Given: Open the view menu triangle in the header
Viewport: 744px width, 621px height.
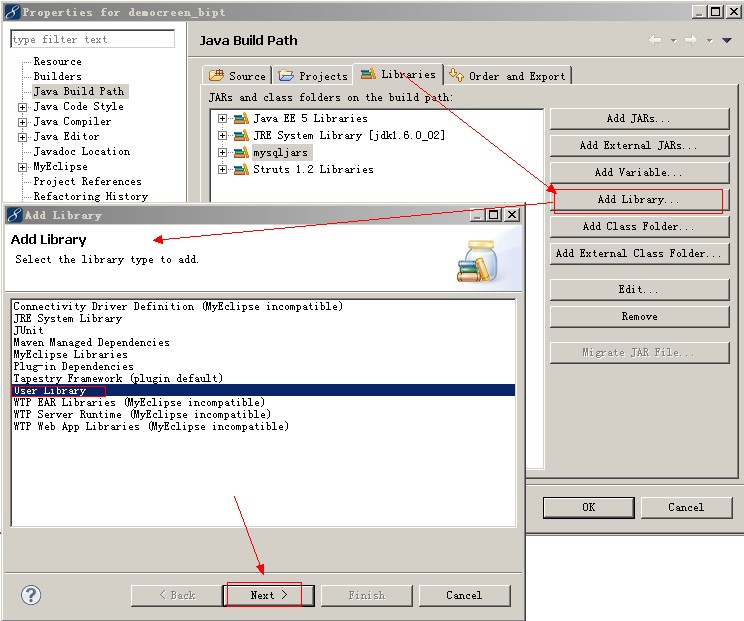Looking at the screenshot, I should (726, 40).
